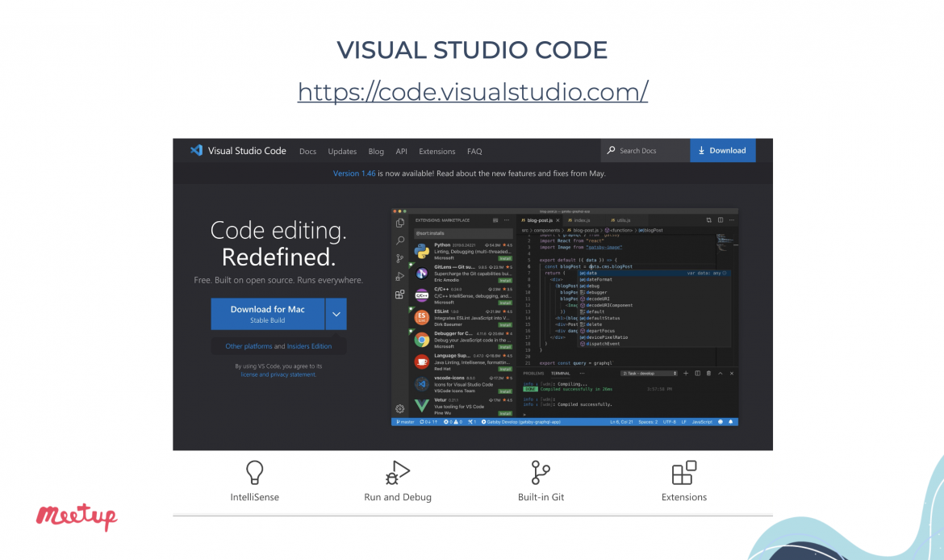Open Extensions squares icon in activity bar
This screenshot has width=944, height=560.
click(x=399, y=295)
